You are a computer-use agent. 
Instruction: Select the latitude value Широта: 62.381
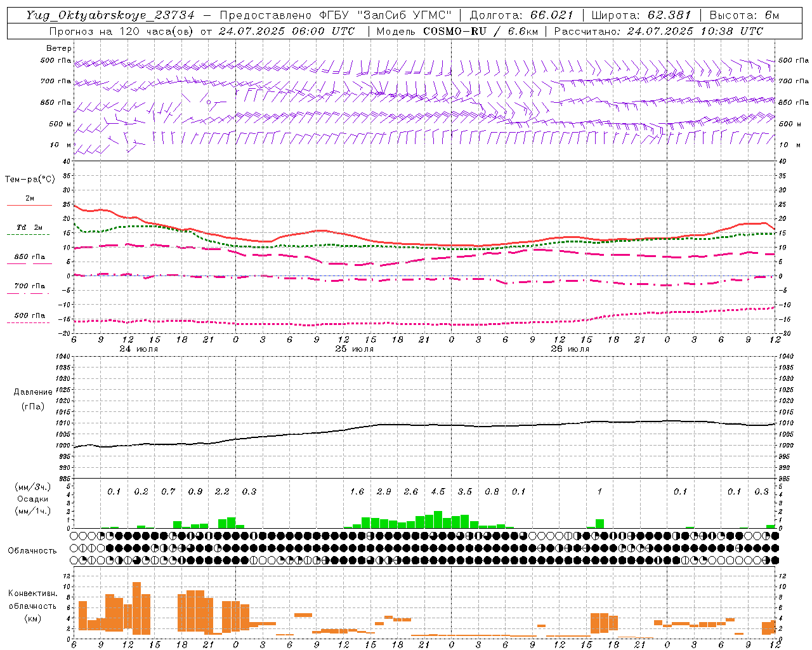[641, 15]
